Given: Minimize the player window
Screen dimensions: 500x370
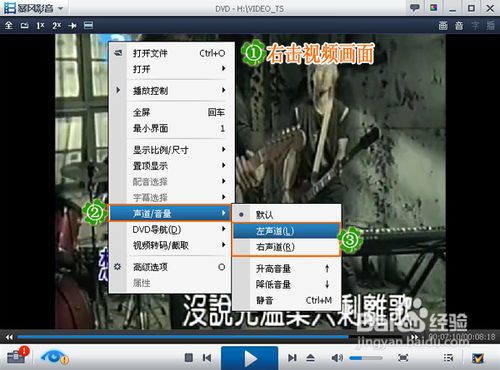Looking at the screenshot, I should [452, 8].
